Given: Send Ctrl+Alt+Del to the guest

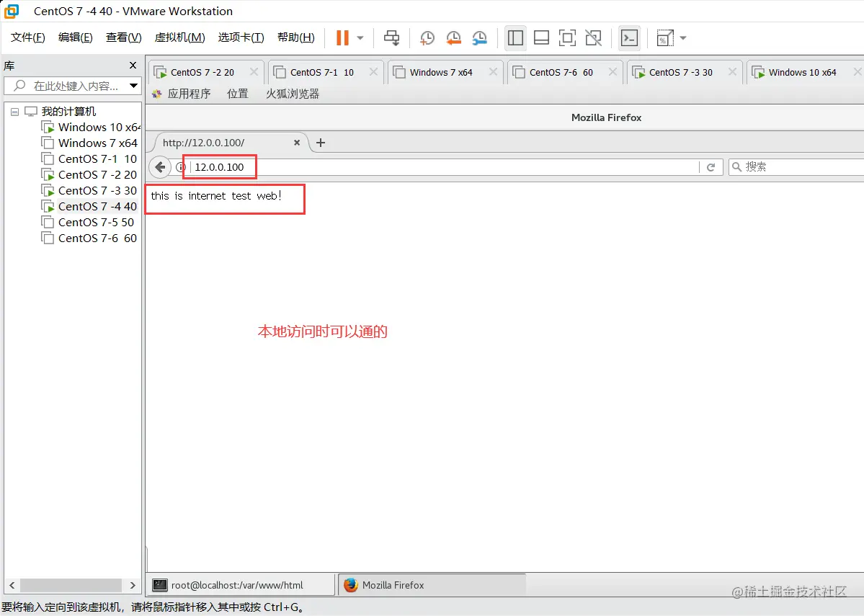Looking at the screenshot, I should [x=391, y=37].
